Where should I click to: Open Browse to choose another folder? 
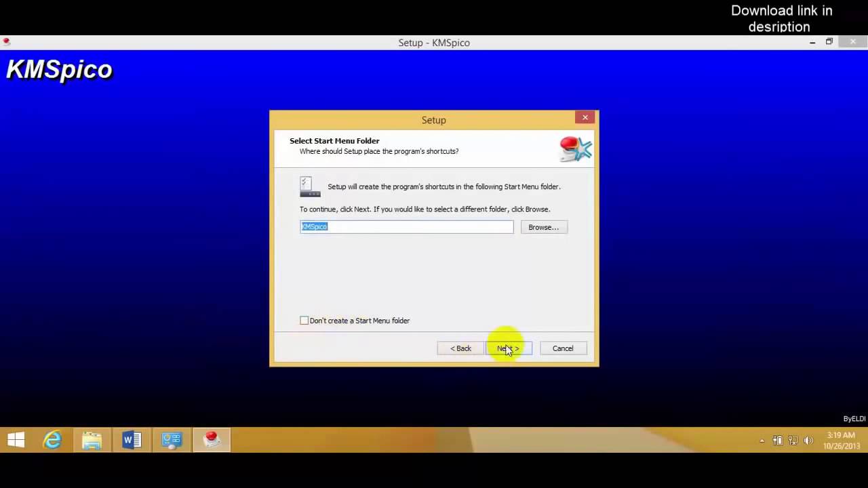click(x=544, y=227)
